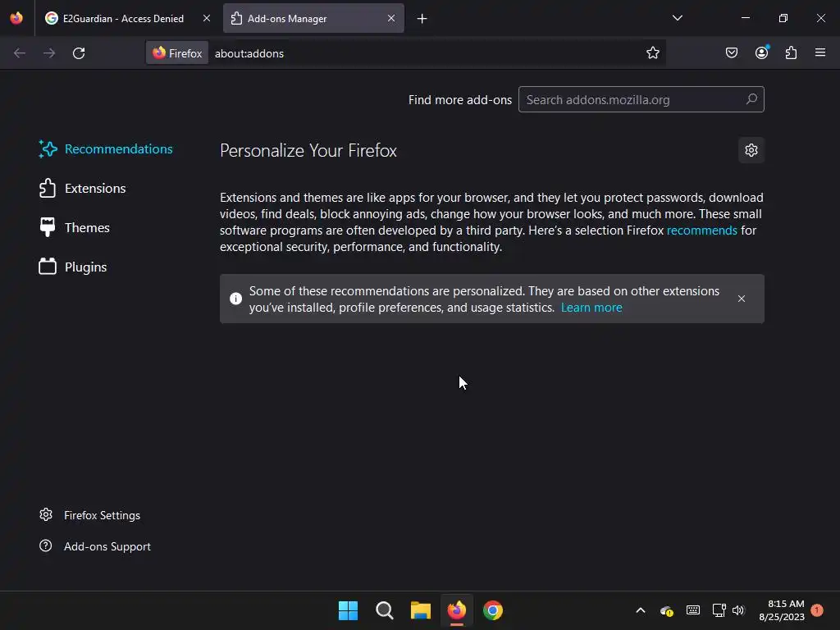Close the Add-ons Manager tab

pyautogui.click(x=391, y=18)
